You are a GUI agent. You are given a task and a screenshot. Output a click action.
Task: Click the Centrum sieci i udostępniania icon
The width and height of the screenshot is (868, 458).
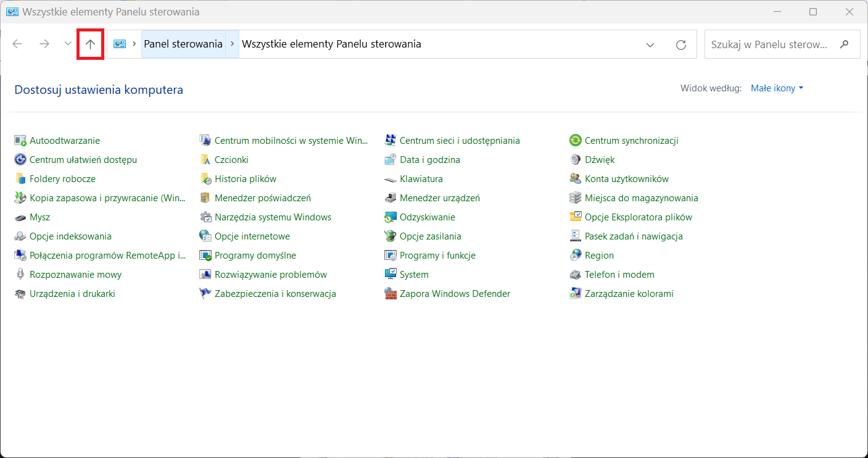click(391, 141)
